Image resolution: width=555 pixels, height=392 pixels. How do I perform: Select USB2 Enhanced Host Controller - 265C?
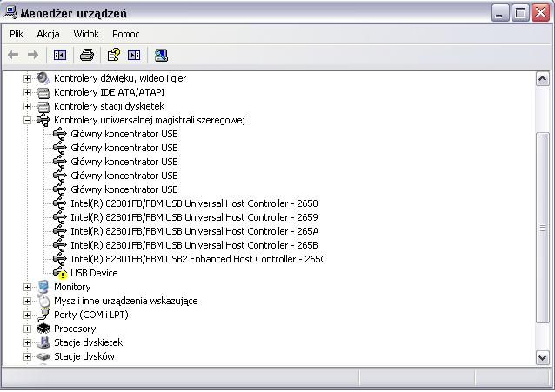pos(198,259)
